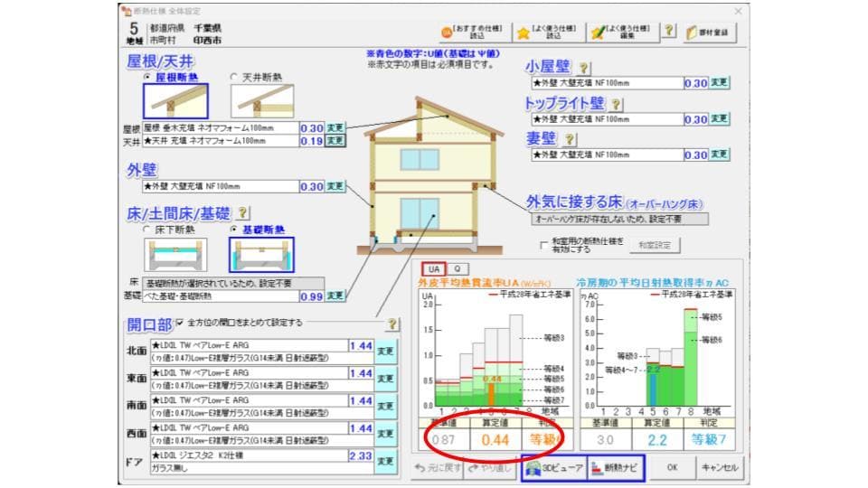Confirm settings with OK button

click(672, 467)
